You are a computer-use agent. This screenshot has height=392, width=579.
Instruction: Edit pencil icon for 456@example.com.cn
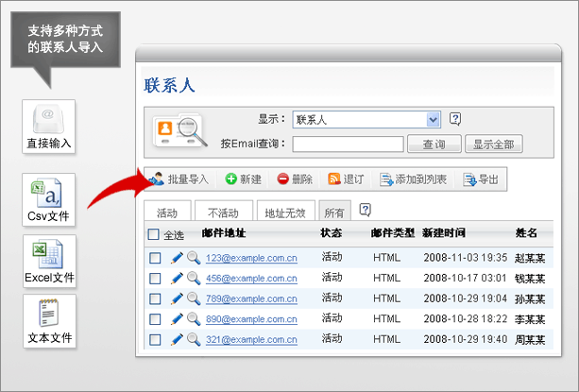tap(177, 278)
